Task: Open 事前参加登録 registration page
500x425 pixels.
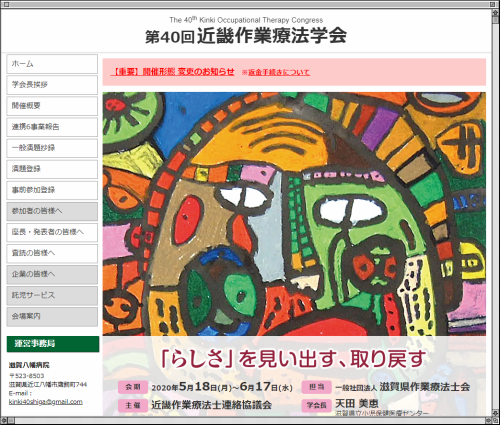Action: [52, 190]
